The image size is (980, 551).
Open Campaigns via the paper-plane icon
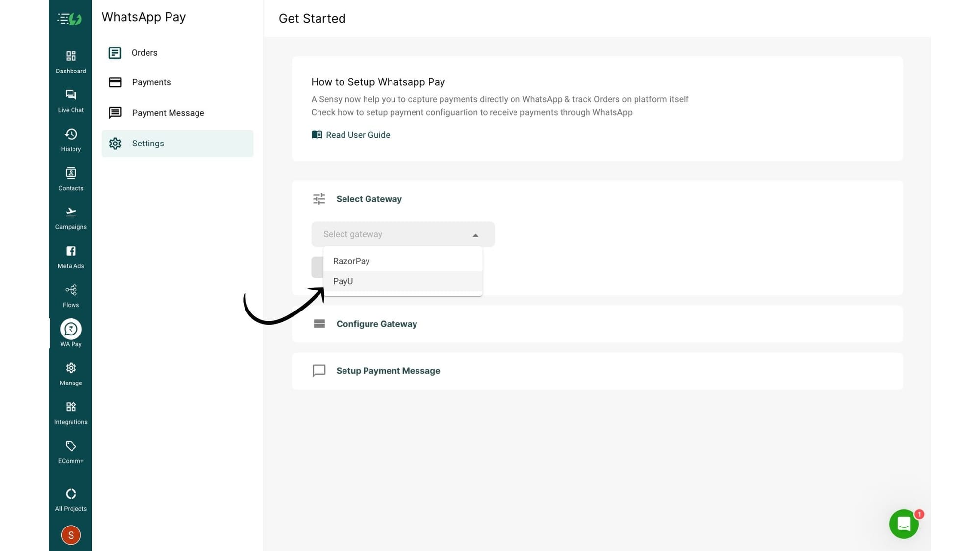[x=71, y=212]
